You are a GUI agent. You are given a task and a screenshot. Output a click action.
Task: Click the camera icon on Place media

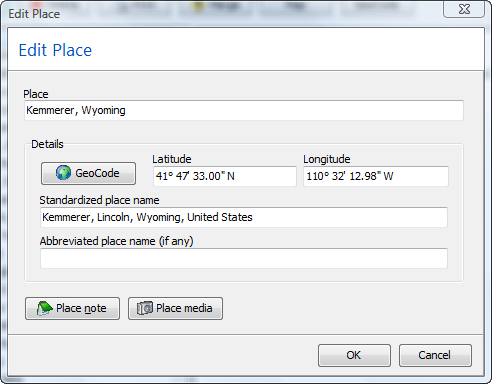(x=145, y=308)
